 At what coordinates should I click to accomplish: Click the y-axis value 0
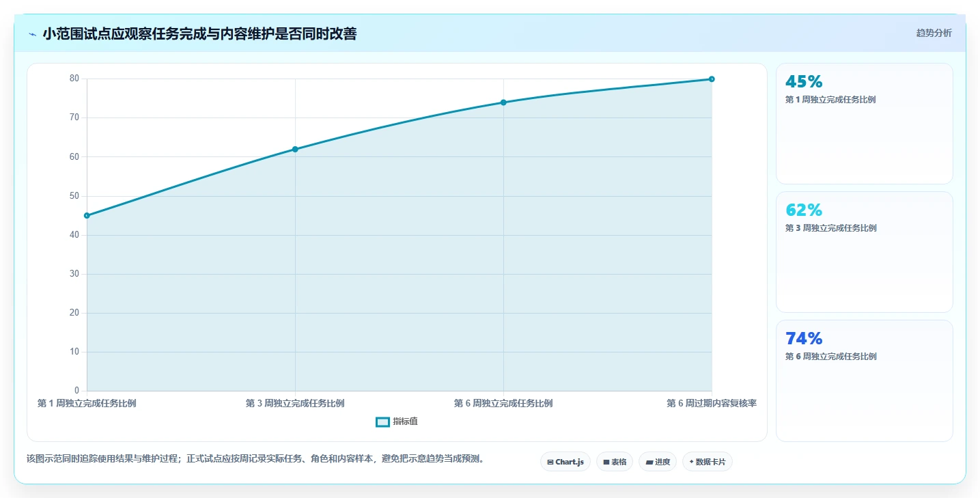tap(77, 391)
